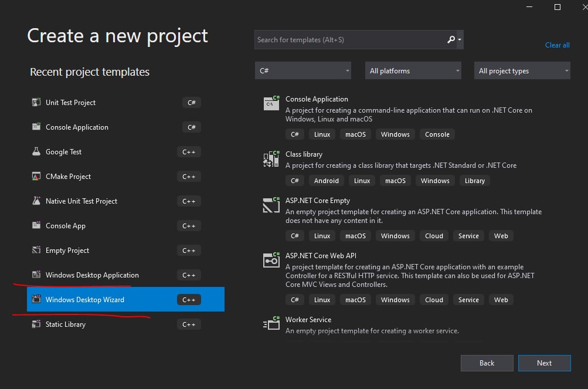
Task: Click the Google Test flask icon
Action: pos(36,151)
